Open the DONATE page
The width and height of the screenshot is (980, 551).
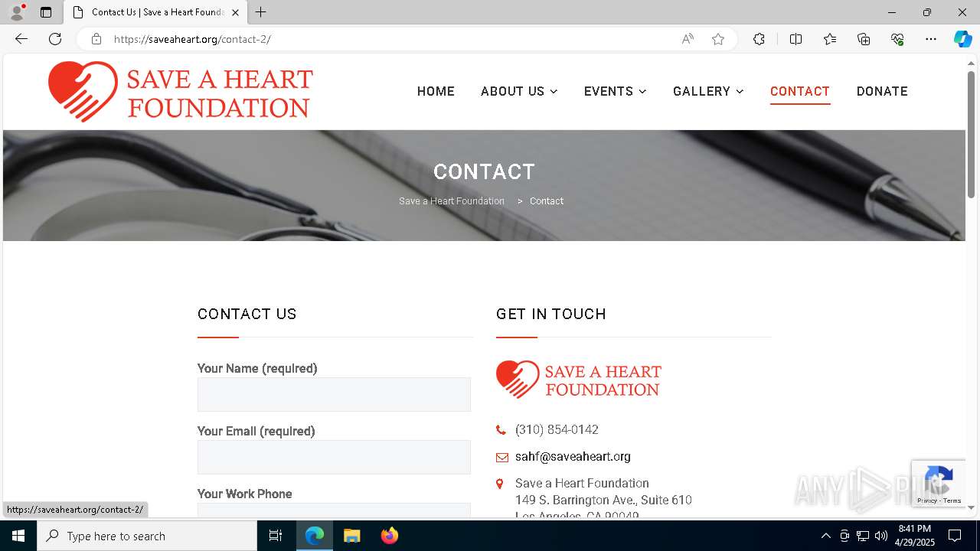(882, 91)
